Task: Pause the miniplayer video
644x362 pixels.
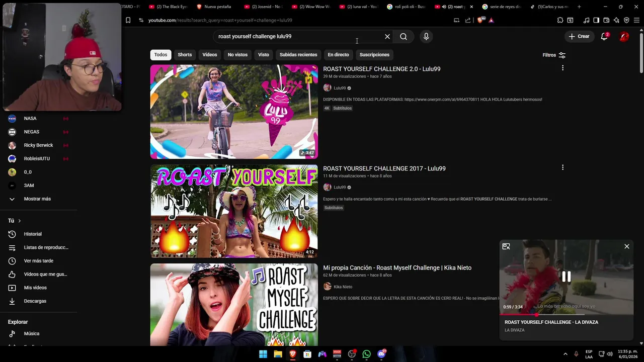Action: 566,277
